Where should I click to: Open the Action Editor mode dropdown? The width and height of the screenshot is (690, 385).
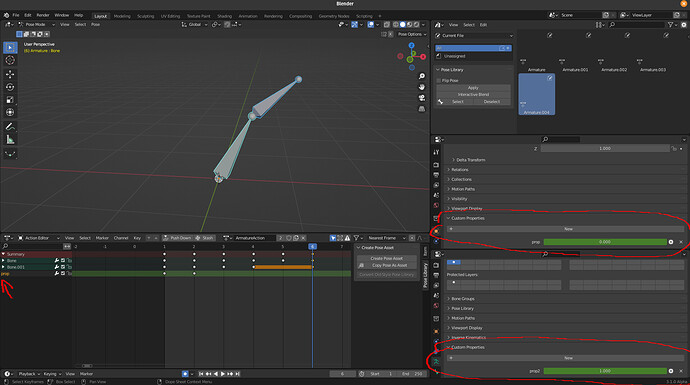tap(38, 238)
